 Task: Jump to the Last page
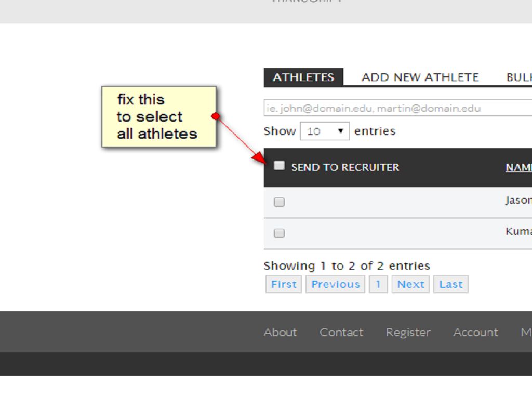pos(450,284)
